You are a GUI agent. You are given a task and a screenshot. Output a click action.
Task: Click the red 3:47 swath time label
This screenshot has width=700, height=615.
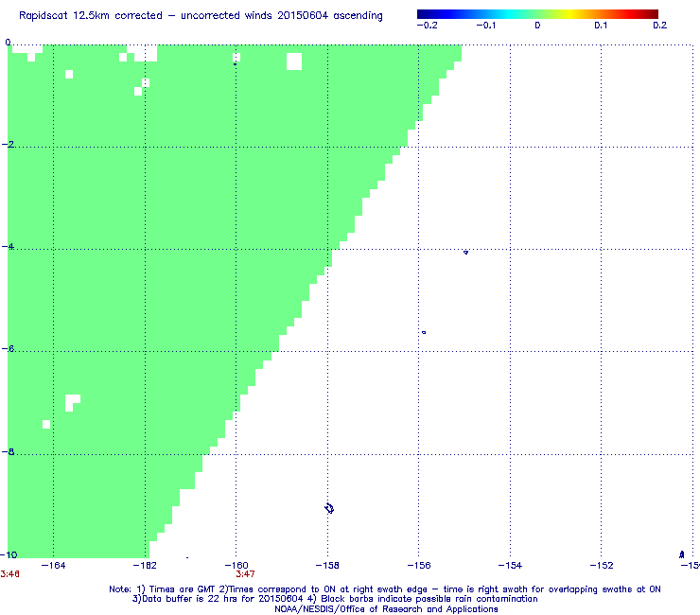246,574
